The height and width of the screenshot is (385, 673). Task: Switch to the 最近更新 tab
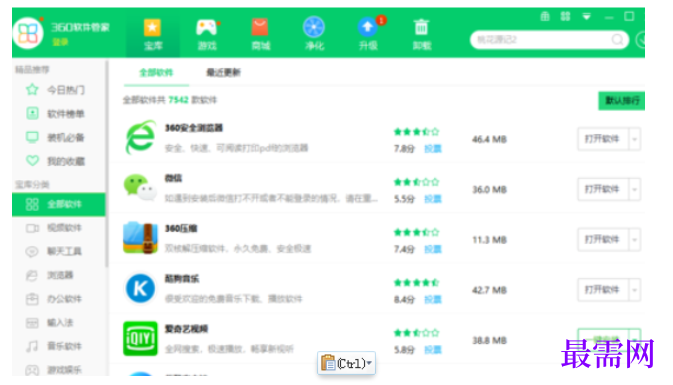(x=224, y=73)
